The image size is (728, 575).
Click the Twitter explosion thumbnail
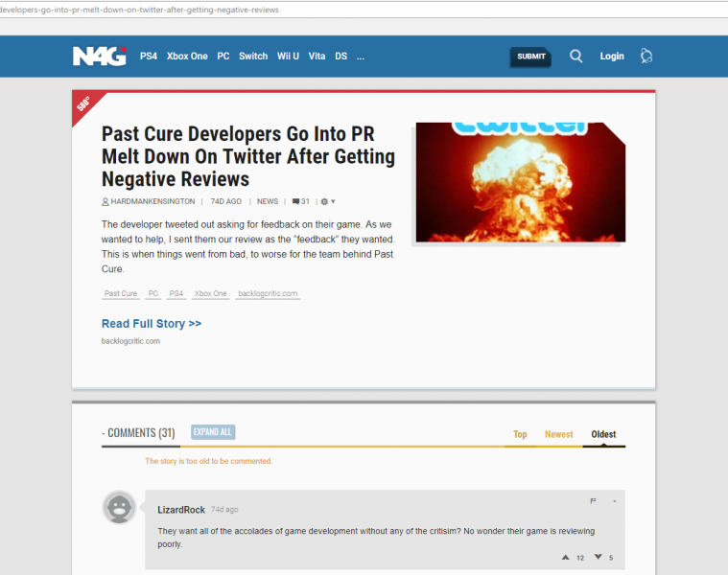(x=521, y=182)
